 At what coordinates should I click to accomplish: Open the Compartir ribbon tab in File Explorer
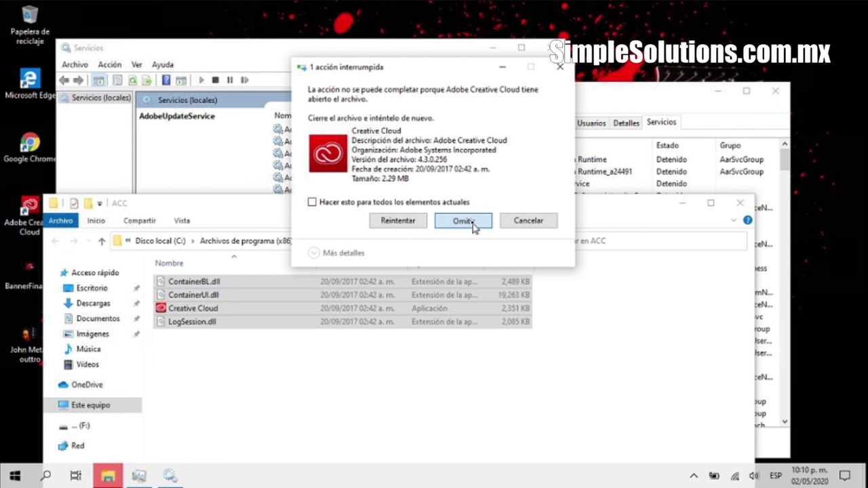pos(140,220)
